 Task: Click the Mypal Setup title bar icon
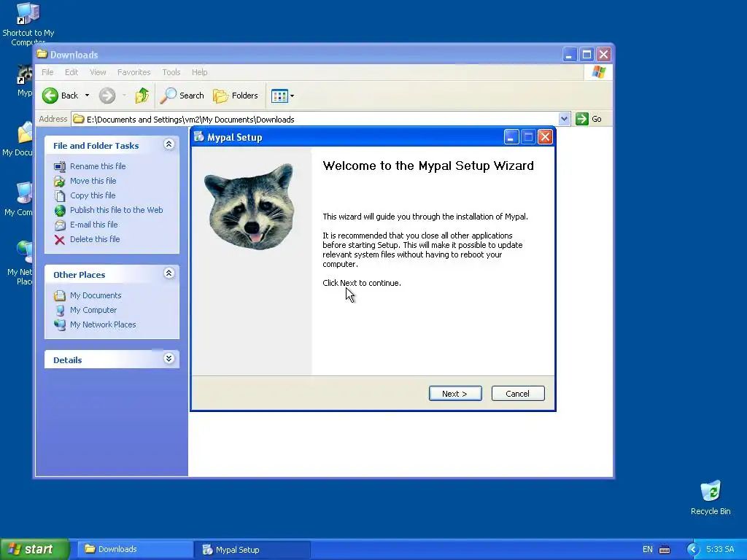point(198,136)
